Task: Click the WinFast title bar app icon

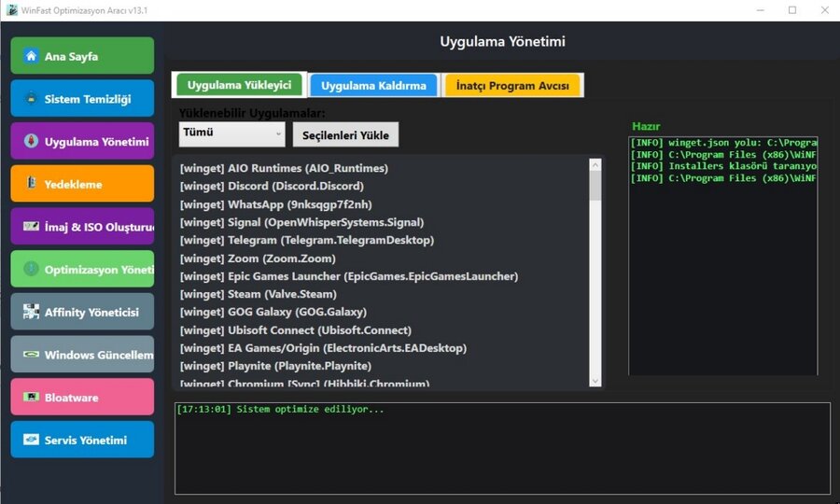Action: (x=12, y=10)
